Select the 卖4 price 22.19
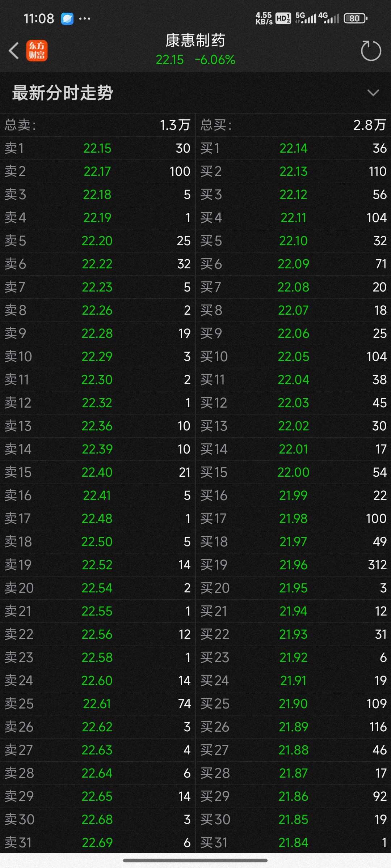 click(x=97, y=218)
